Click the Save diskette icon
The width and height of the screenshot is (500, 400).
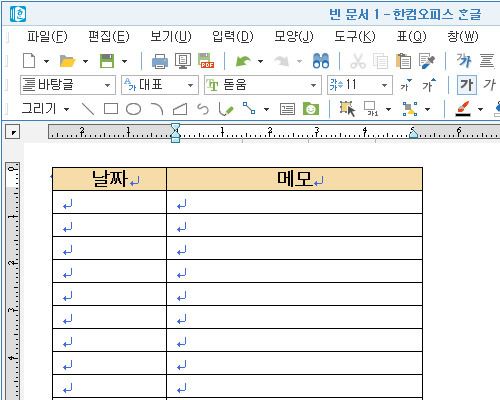tap(107, 61)
